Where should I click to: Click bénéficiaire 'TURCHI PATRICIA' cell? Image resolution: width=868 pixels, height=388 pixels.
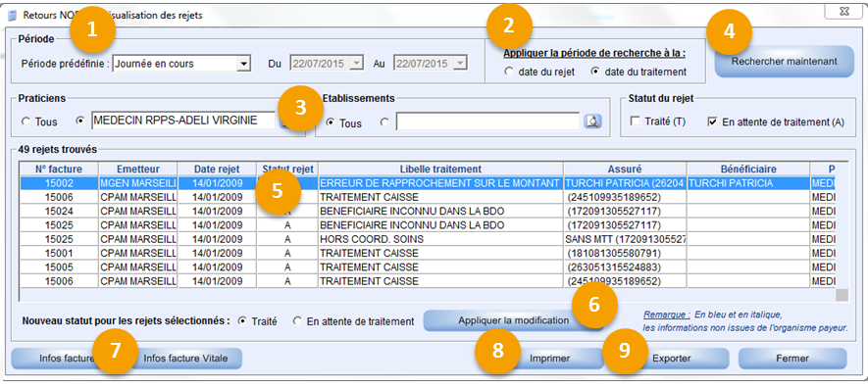(748, 183)
